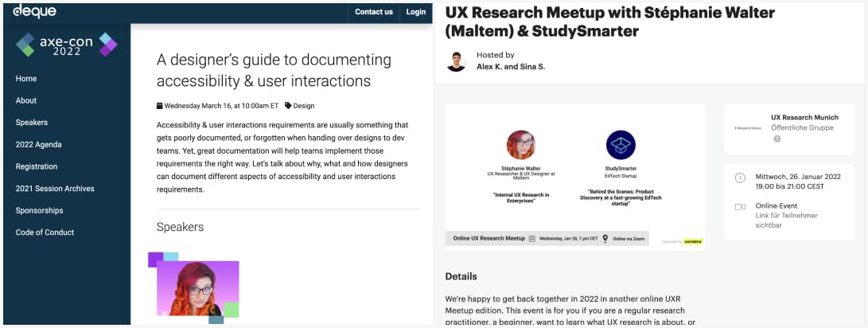Click the clock icon beside event date
The height and width of the screenshot is (328, 868).
click(740, 178)
